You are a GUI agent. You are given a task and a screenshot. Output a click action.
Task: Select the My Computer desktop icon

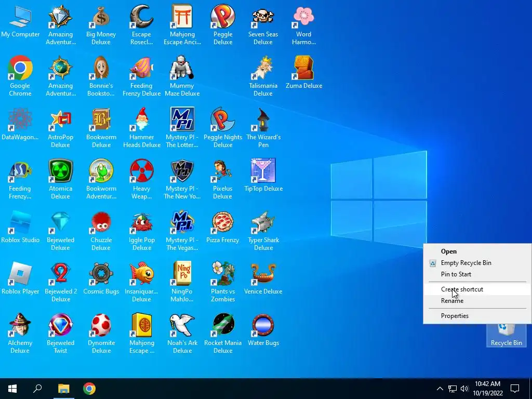[20, 22]
